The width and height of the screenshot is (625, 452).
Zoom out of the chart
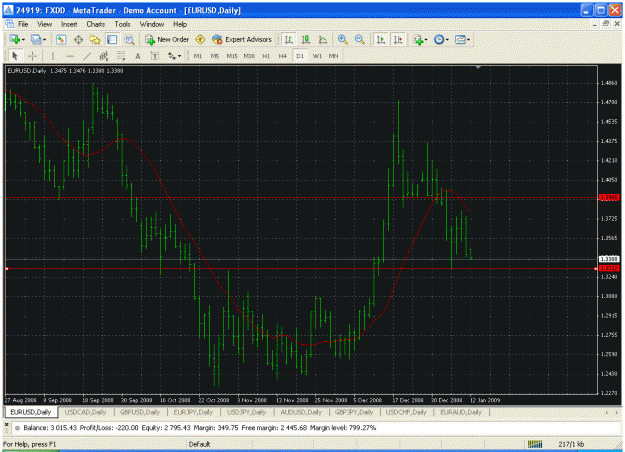pos(359,39)
